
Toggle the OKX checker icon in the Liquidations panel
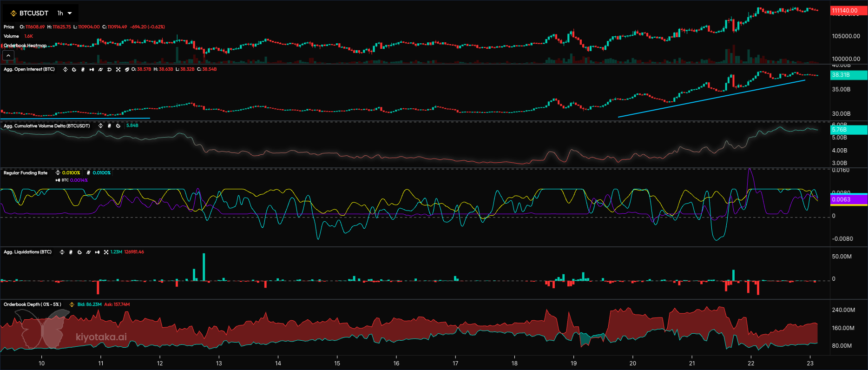pos(106,252)
